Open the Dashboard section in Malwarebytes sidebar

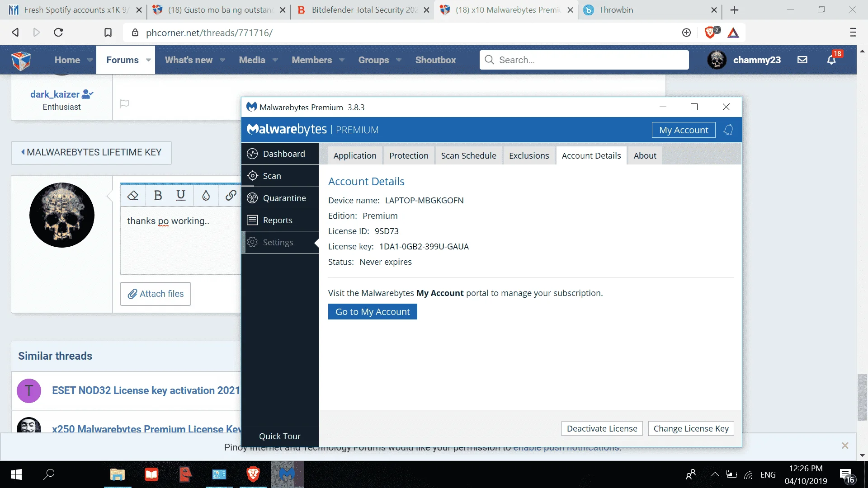(x=280, y=154)
